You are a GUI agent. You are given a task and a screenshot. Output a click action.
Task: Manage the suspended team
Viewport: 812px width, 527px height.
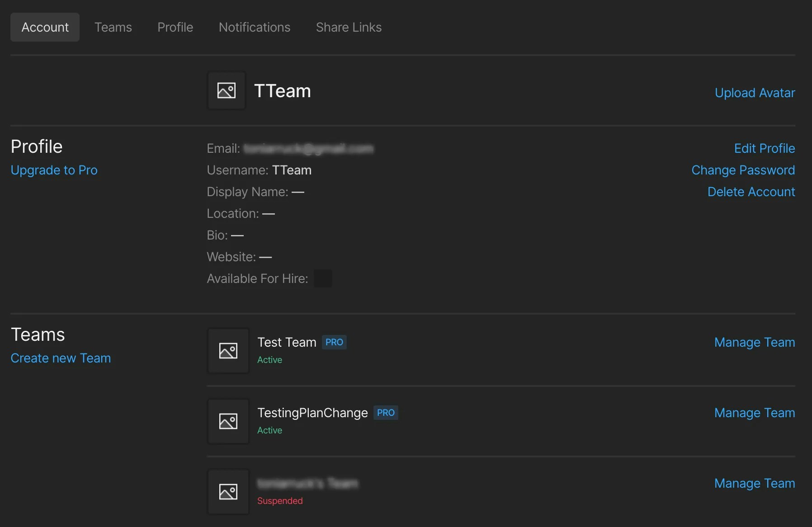[x=754, y=483]
